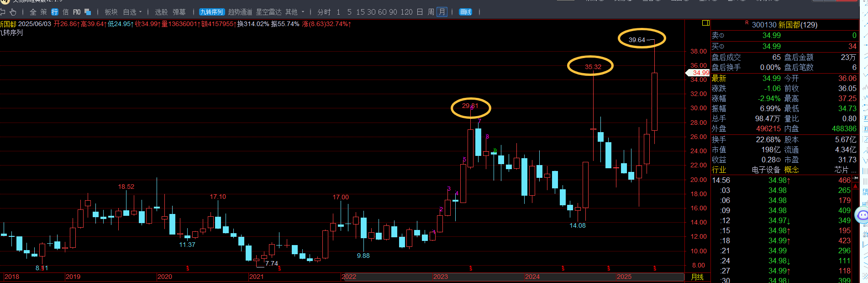The height and width of the screenshot is (283, 868).
Task: Click the R marker beside stock code
Action: (747, 22)
